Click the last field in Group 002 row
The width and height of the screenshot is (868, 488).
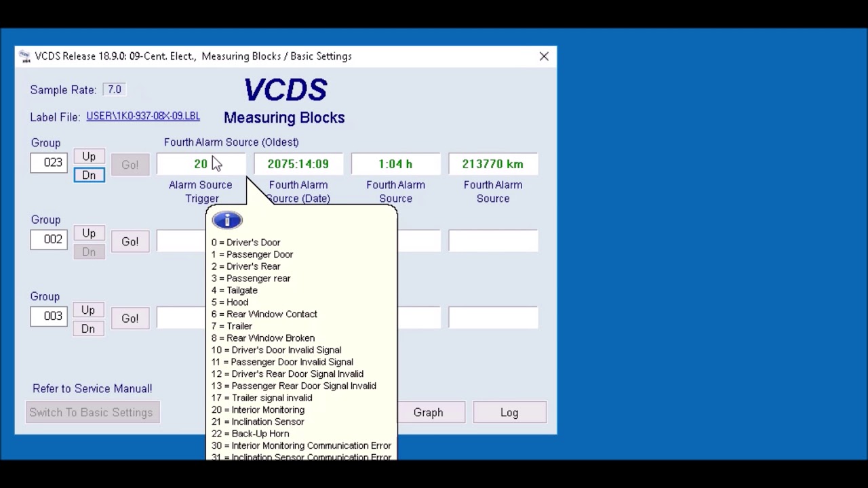(x=493, y=241)
